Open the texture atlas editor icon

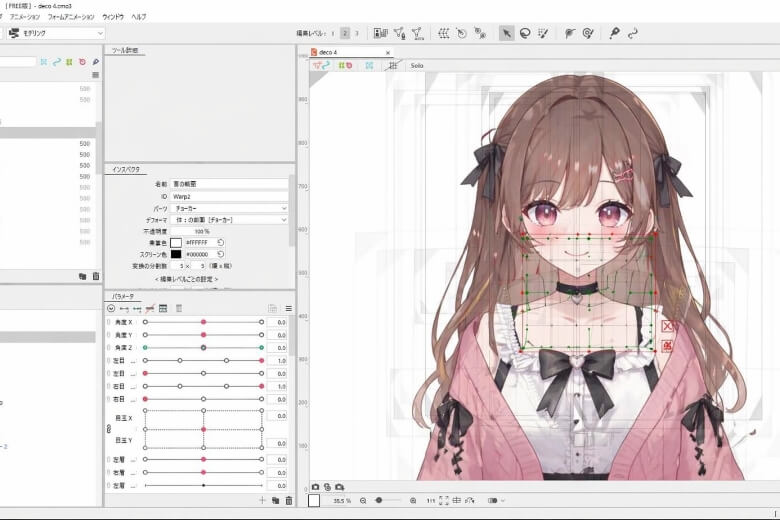[381, 33]
